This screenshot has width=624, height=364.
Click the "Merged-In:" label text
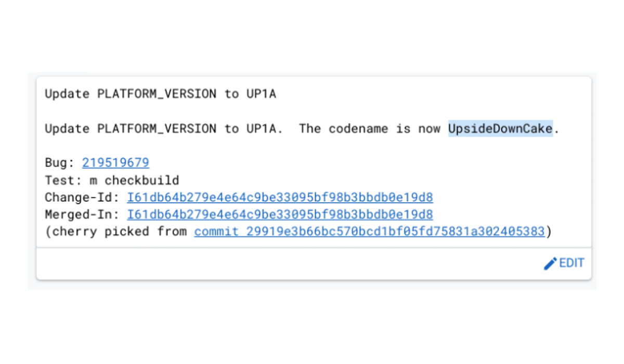coord(82,215)
